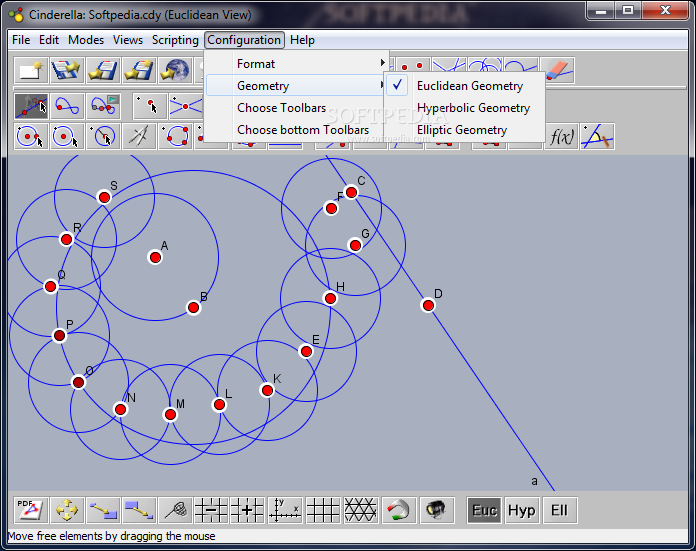Toggle the square grid display

click(323, 510)
